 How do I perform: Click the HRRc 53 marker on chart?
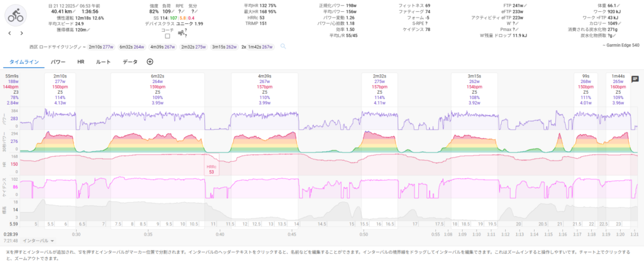coord(211,170)
